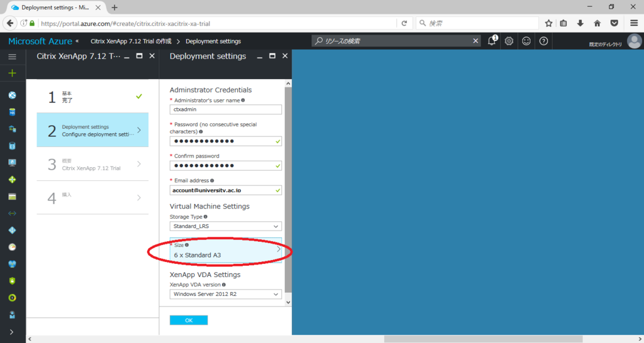Open browser downloads arrow icon
This screenshot has width=644, height=343.
(x=580, y=23)
